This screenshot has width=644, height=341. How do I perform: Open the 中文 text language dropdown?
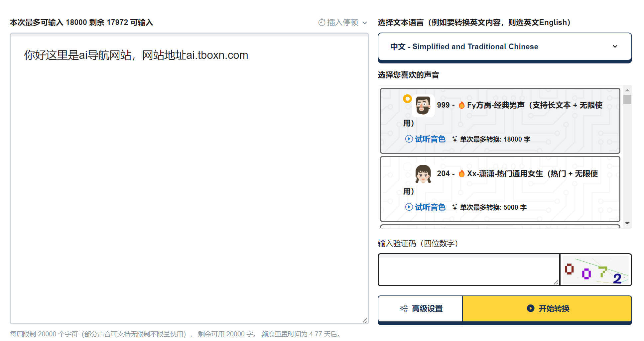(504, 47)
